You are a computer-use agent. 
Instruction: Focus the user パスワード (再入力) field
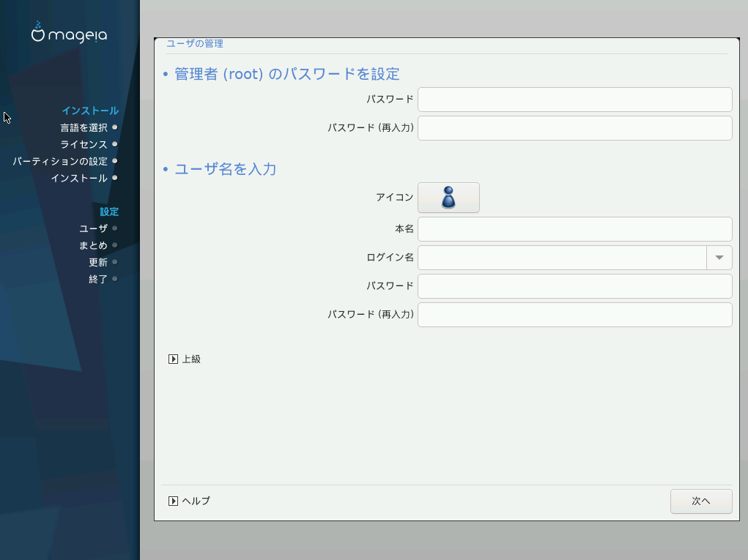click(x=574, y=315)
